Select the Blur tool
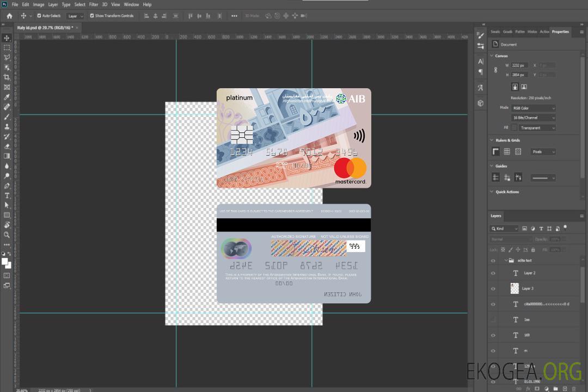Screen dimensions: 588x392 coord(7,166)
